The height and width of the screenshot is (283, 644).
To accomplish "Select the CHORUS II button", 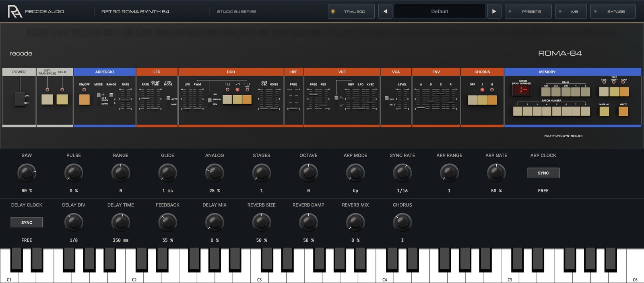I will (x=492, y=100).
